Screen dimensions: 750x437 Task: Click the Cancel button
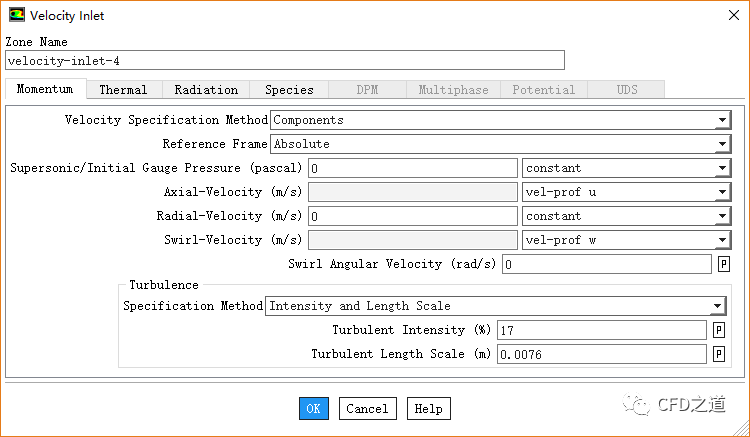coord(368,408)
